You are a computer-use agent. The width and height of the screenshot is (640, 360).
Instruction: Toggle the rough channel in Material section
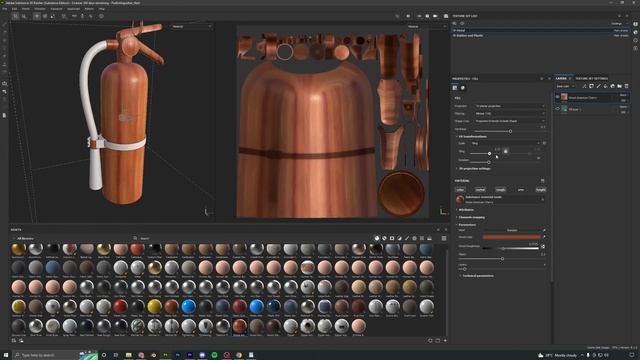[500, 189]
